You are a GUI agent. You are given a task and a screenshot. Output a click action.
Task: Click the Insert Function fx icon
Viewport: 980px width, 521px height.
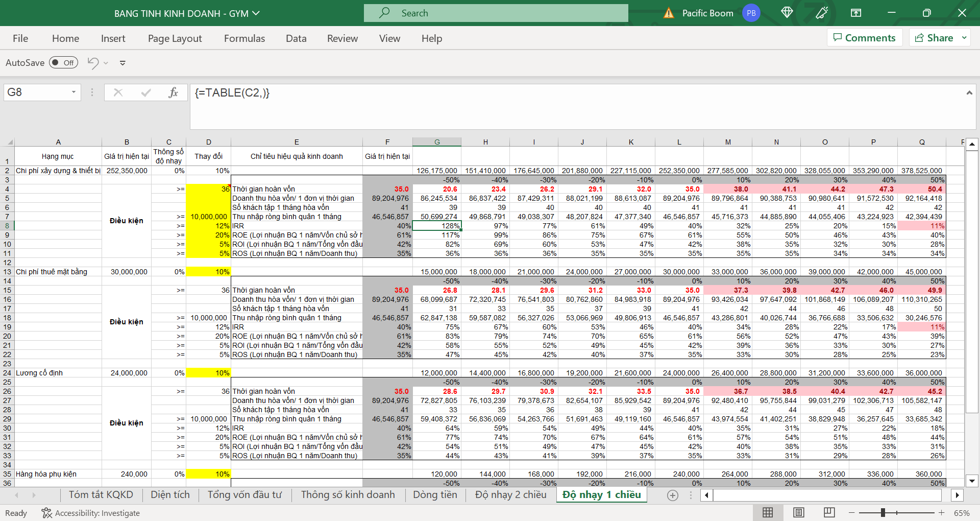(173, 92)
